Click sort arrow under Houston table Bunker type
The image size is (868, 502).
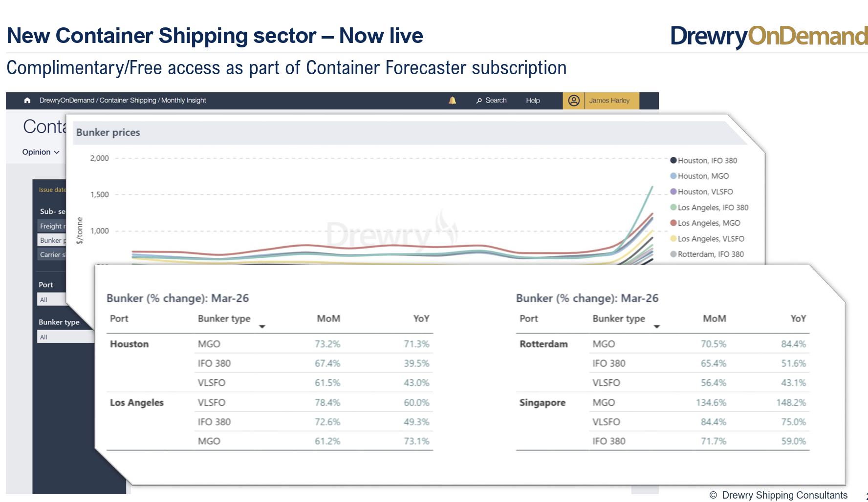[262, 327]
